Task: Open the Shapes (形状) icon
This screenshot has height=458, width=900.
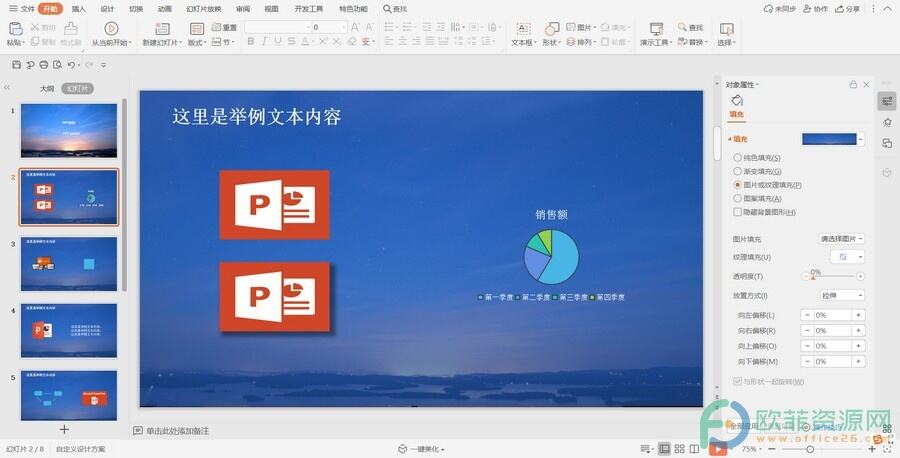Action: [x=552, y=29]
